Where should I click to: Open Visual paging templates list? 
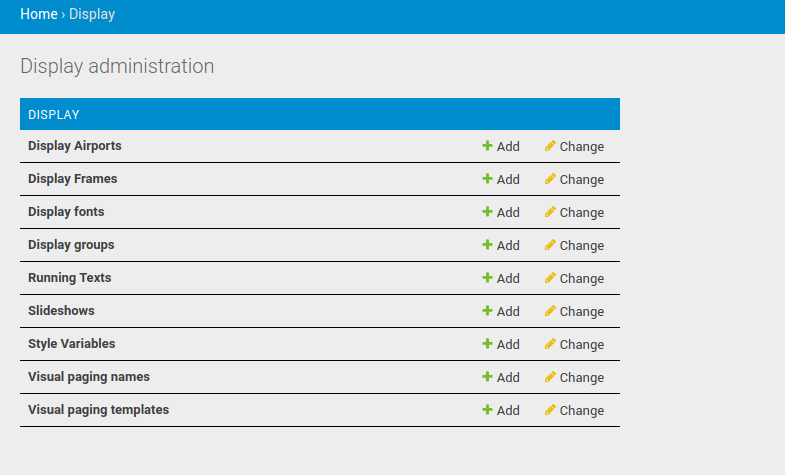click(98, 410)
